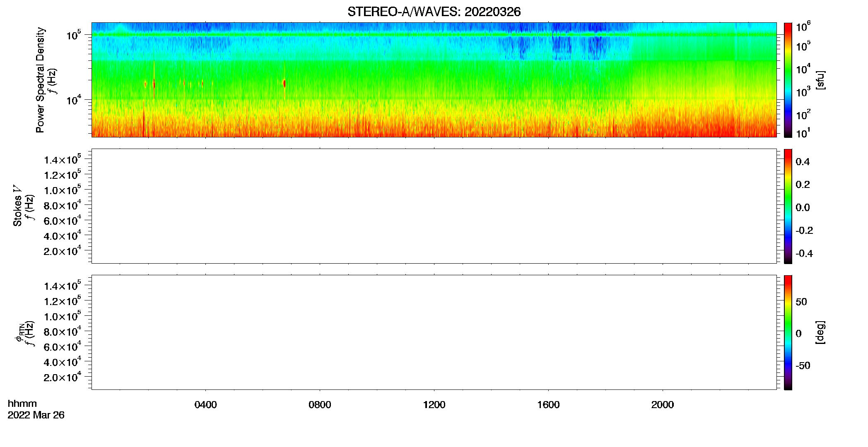Click the 6.0×10^4 tick in phi RTN panel

pyautogui.click(x=62, y=346)
